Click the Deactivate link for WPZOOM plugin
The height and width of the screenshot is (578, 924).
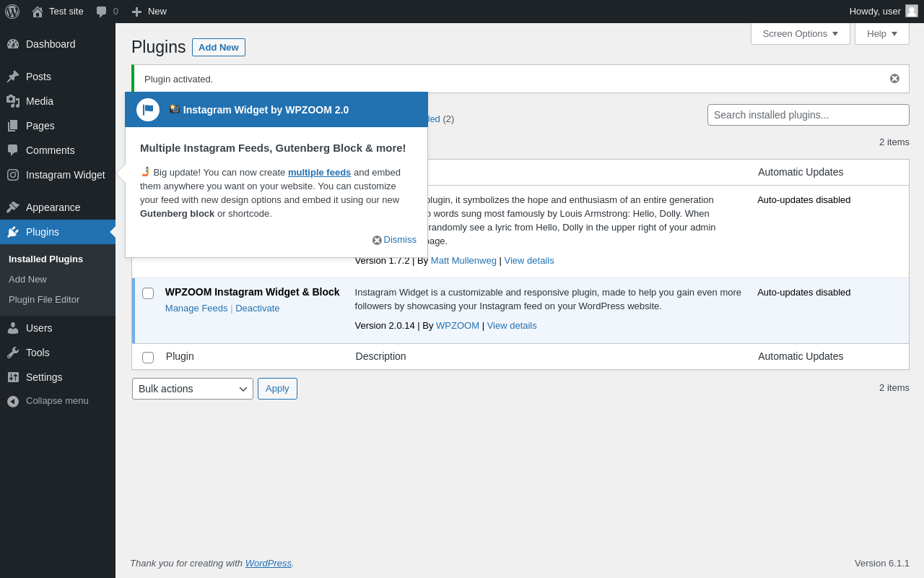click(x=258, y=308)
